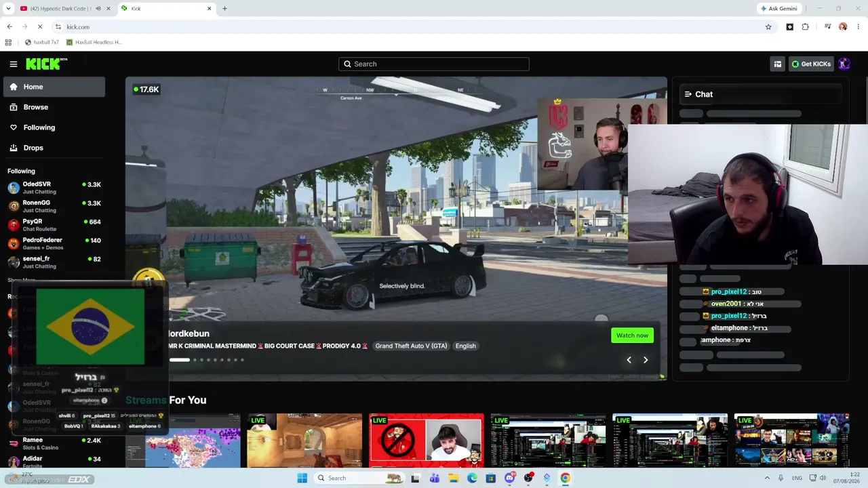868x488 pixels.
Task: Open Browse in the Kick sidebar
Action: tap(54, 107)
